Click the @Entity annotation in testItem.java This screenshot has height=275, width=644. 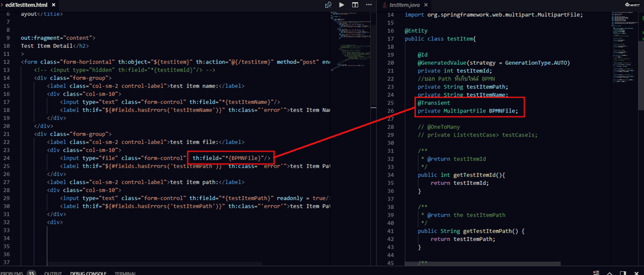tap(416, 31)
